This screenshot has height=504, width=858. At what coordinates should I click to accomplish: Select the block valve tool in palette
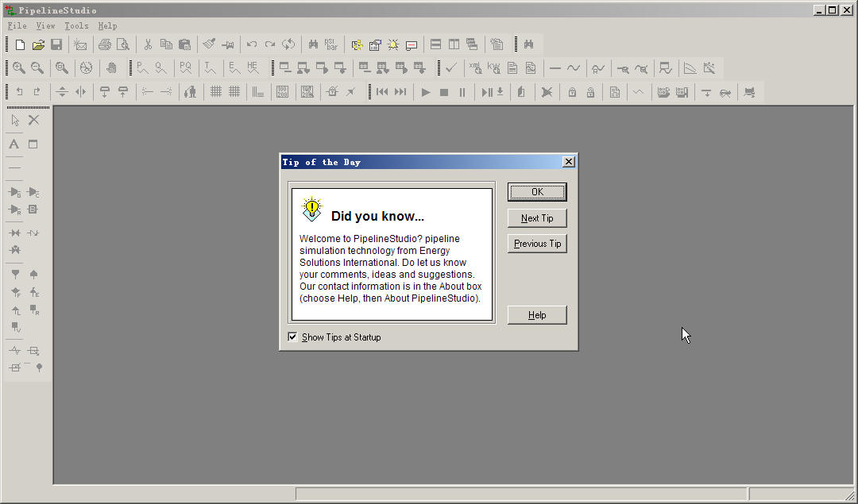[x=15, y=233]
